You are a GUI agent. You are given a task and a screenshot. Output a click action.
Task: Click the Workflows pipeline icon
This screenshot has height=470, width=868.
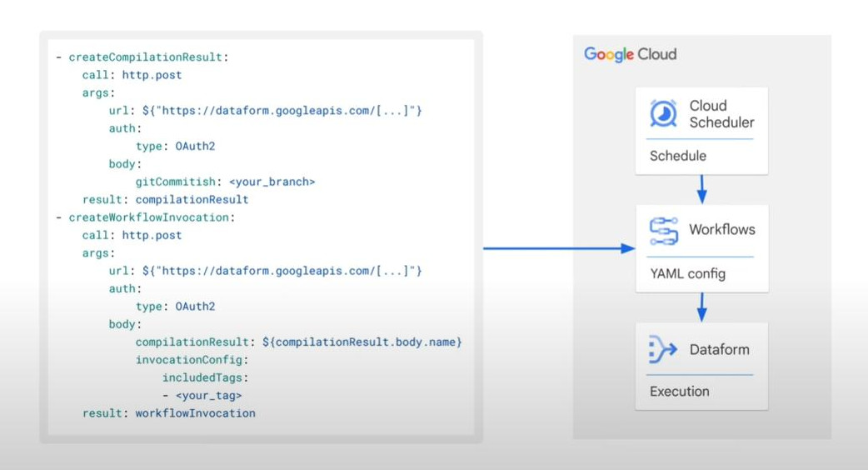tap(664, 231)
